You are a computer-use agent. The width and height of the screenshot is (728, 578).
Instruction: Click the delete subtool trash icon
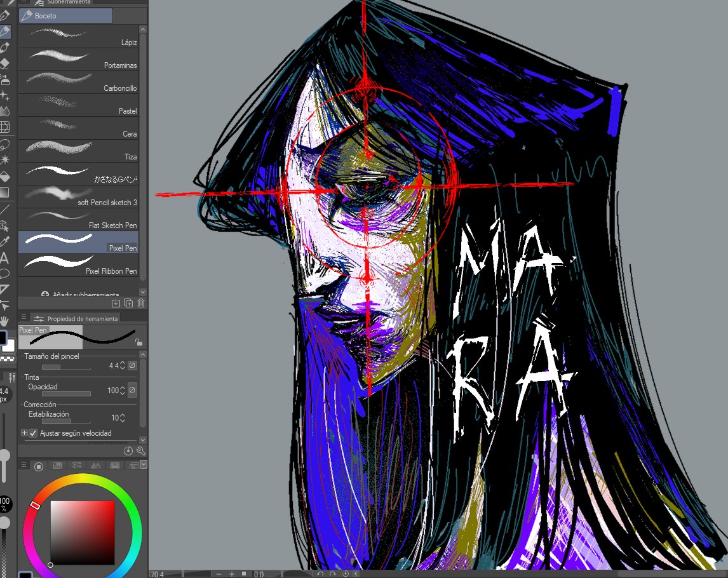click(141, 303)
